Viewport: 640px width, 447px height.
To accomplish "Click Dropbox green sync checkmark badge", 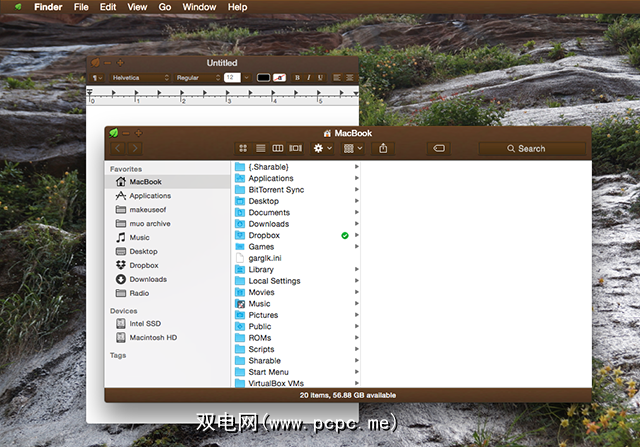I will (345, 236).
